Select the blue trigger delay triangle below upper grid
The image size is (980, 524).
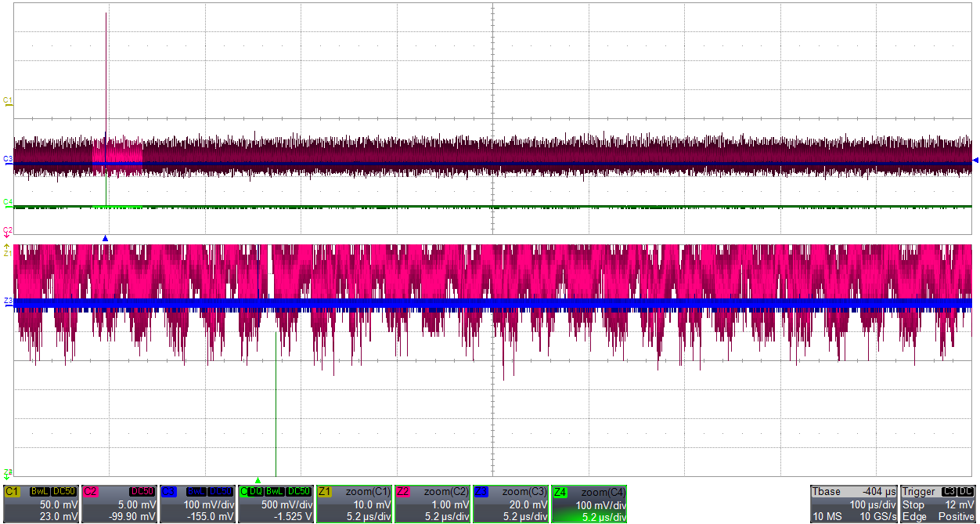click(105, 238)
